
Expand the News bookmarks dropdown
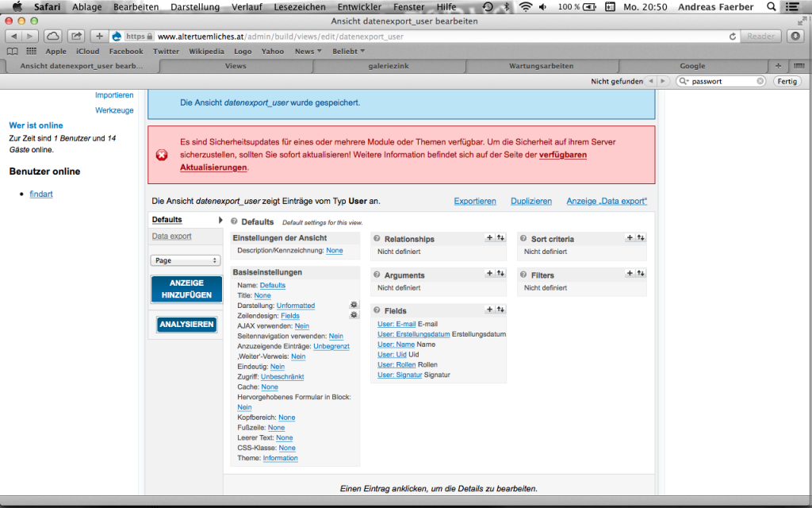(308, 52)
